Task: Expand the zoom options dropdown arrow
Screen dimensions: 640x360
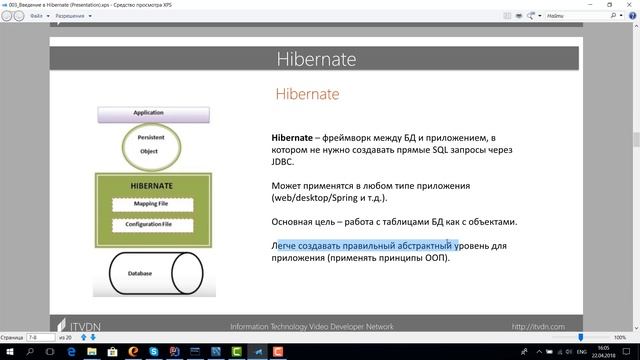Action: (540, 16)
